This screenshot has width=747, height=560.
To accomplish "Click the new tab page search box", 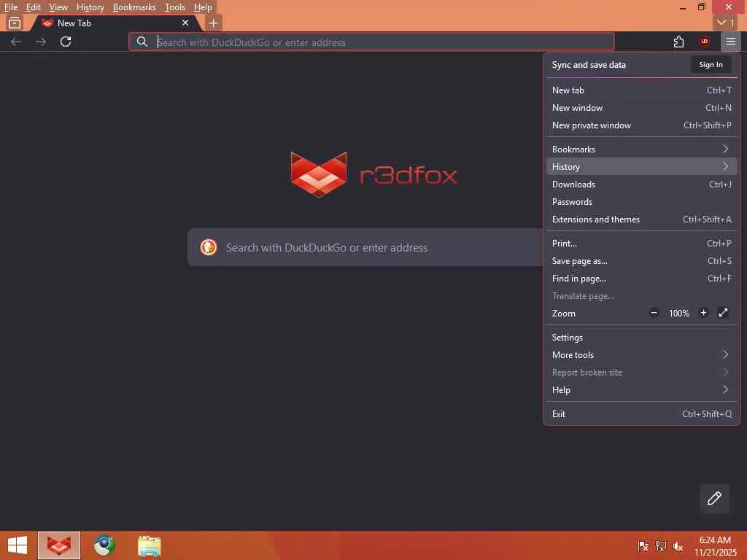I will tap(365, 248).
